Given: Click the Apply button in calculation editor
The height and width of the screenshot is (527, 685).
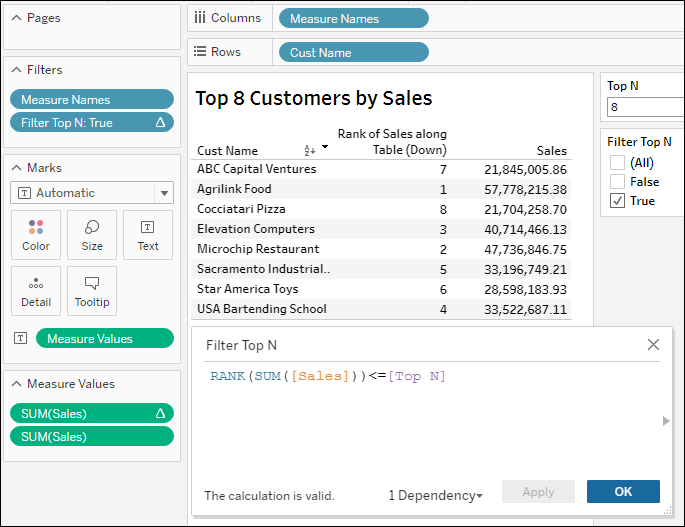Looking at the screenshot, I should [x=538, y=492].
